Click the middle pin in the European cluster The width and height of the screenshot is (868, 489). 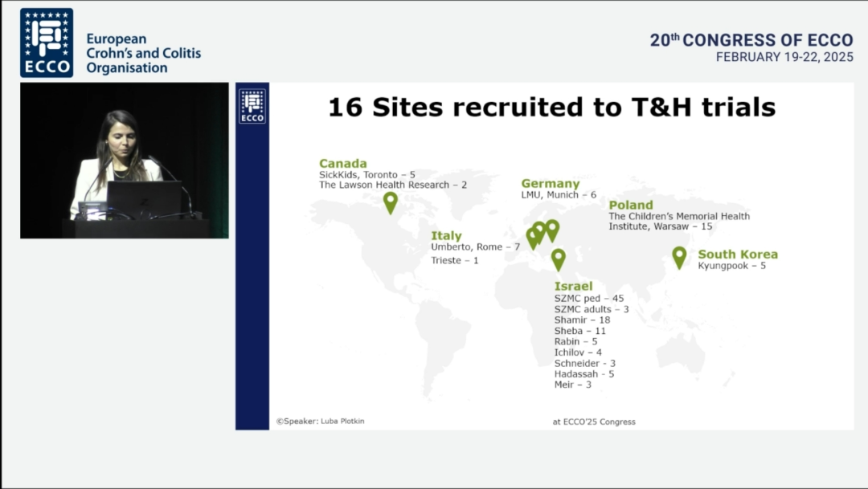tap(540, 231)
